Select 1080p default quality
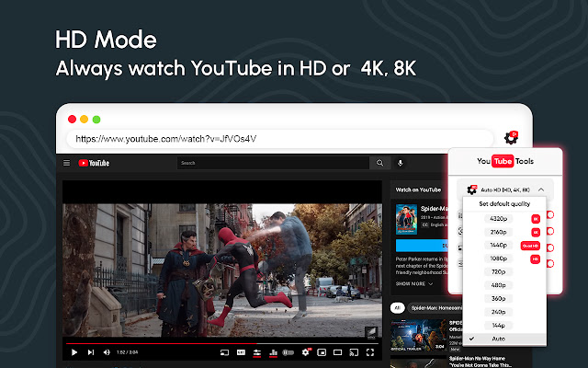588x368 pixels. pyautogui.click(x=498, y=259)
